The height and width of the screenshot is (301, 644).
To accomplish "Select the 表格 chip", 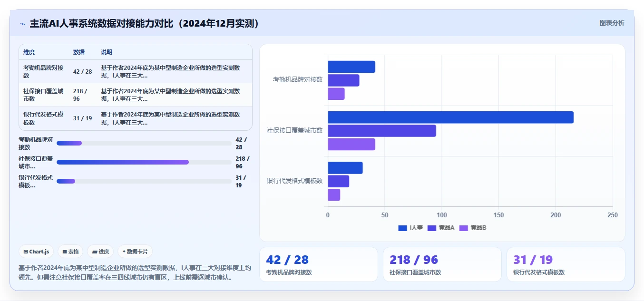I will click(70, 252).
